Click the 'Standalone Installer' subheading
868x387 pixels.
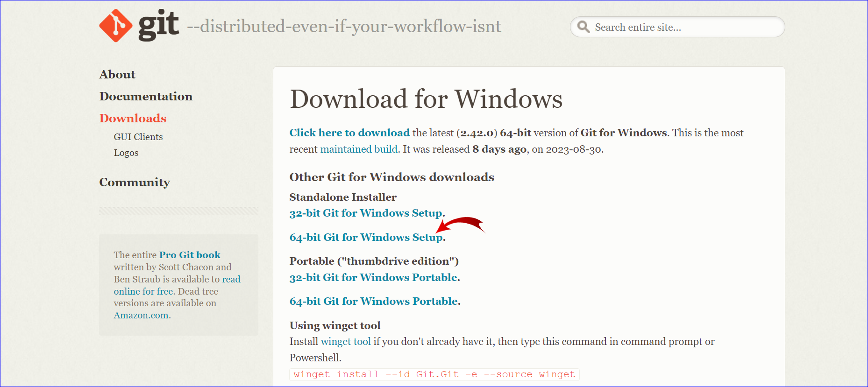click(343, 197)
